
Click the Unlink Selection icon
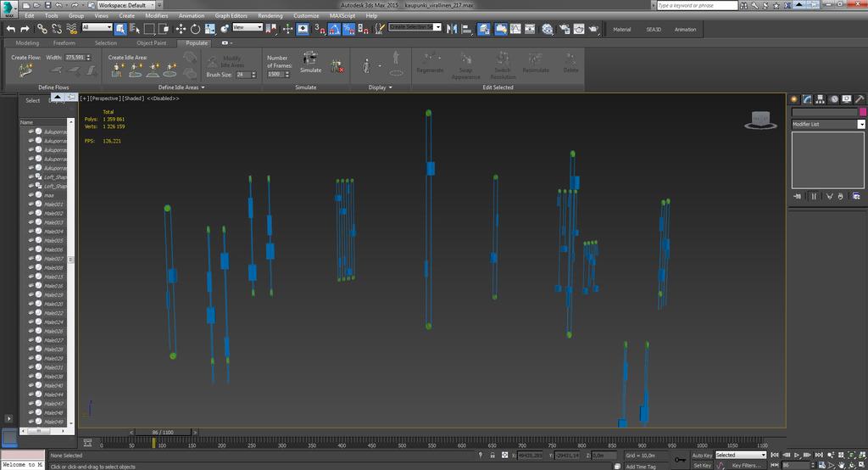click(57, 29)
